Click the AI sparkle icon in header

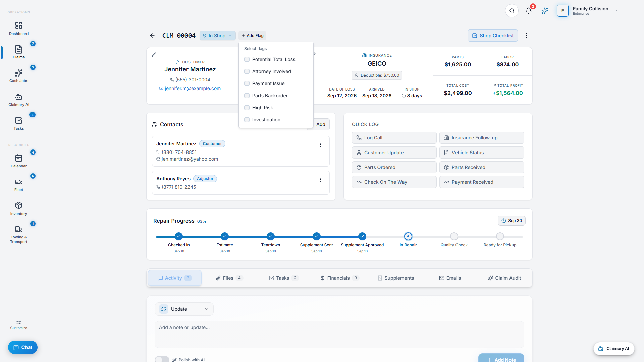[x=545, y=11]
